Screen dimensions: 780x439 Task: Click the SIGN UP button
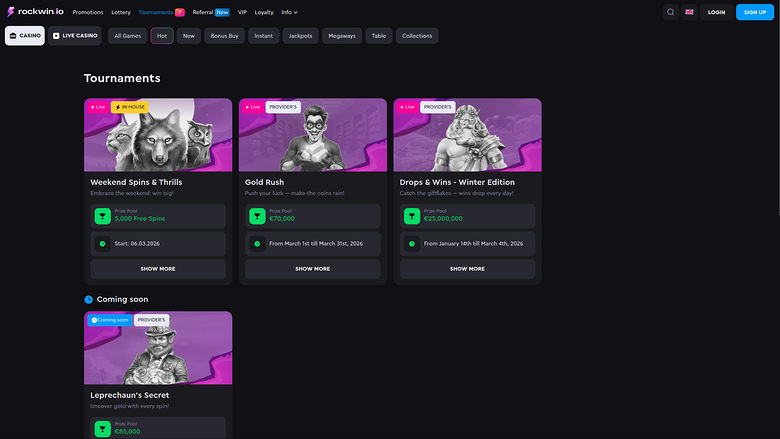(755, 12)
